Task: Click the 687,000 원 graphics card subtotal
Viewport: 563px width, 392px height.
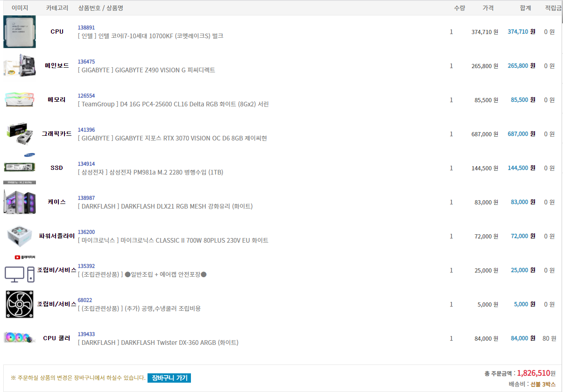Action: (x=521, y=134)
